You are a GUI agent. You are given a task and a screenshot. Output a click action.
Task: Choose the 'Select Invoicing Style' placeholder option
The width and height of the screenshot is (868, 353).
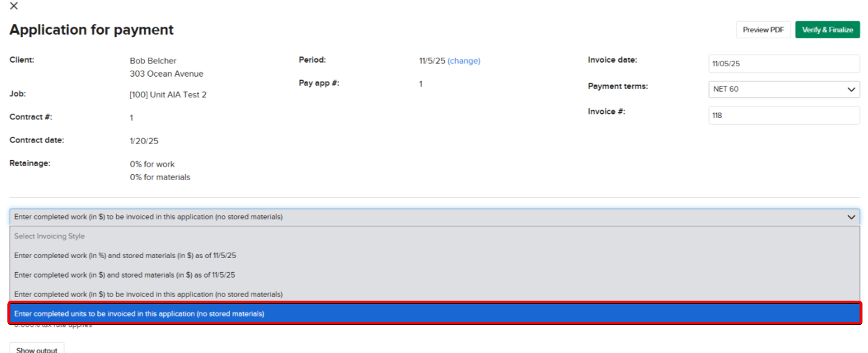point(49,236)
